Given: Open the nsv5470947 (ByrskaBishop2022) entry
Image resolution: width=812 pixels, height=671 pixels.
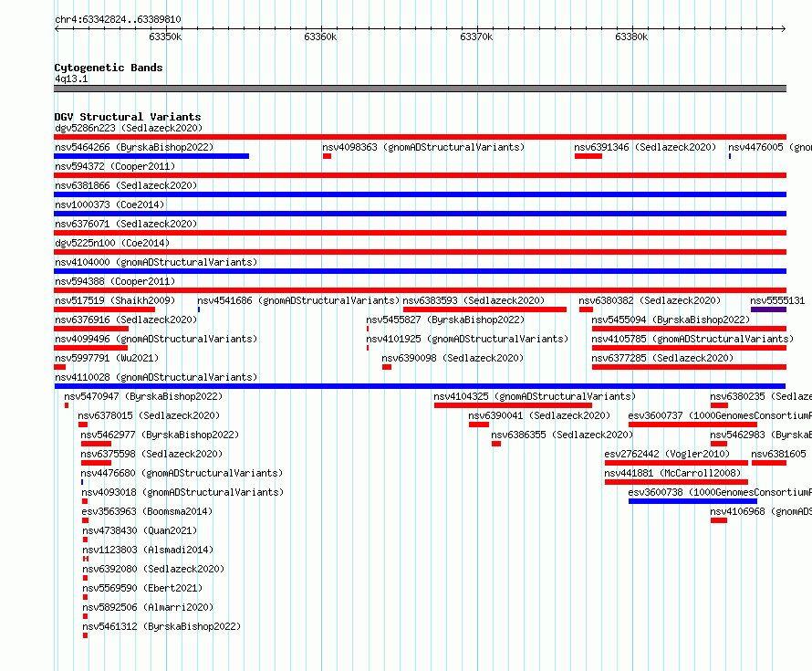Looking at the screenshot, I should click(143, 396).
